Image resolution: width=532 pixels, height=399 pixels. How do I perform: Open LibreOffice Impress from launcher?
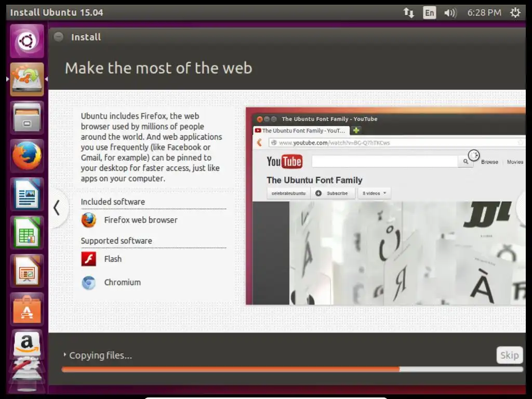pos(27,271)
